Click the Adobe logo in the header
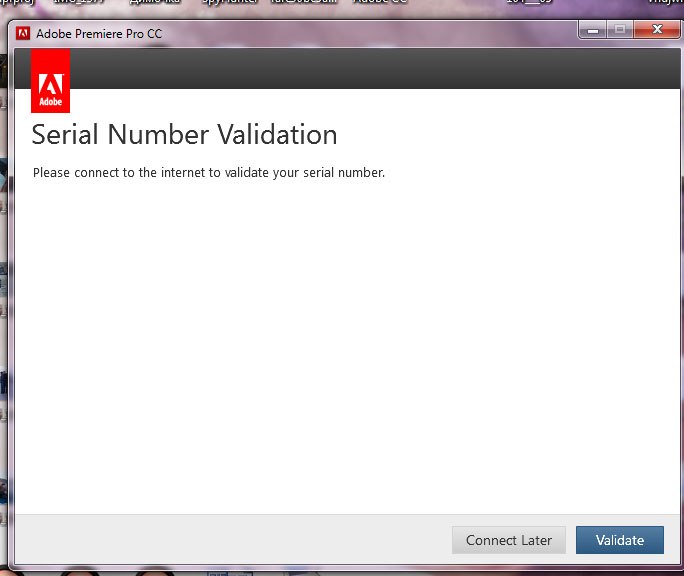684x576 pixels. pyautogui.click(x=50, y=81)
